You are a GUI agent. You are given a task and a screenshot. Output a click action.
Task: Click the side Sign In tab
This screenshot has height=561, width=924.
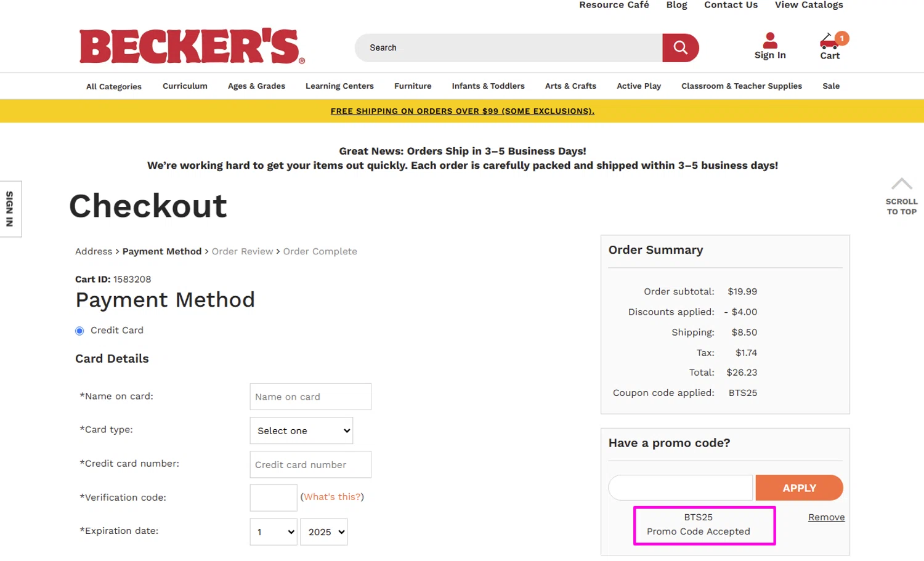[10, 209]
